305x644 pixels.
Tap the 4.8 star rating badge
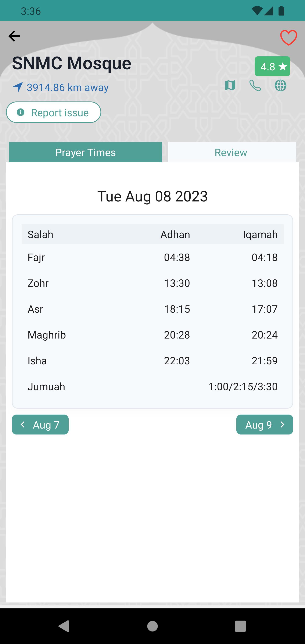click(x=272, y=67)
